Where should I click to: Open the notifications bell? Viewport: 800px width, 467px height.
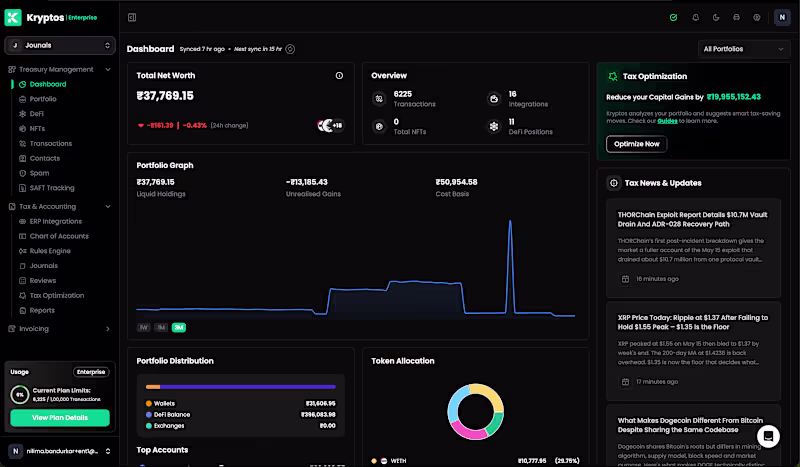point(695,17)
